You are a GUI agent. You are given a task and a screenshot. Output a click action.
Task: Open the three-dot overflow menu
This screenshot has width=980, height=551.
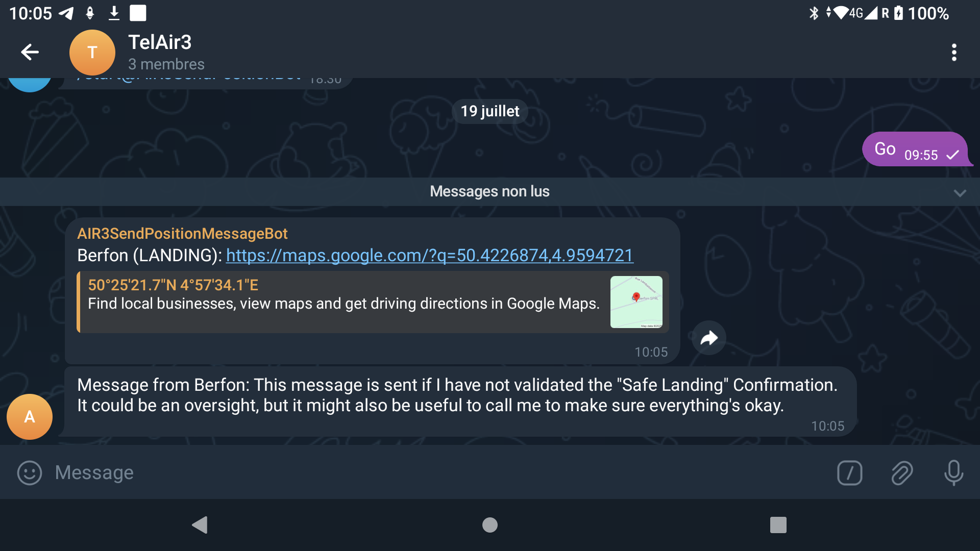coord(954,52)
